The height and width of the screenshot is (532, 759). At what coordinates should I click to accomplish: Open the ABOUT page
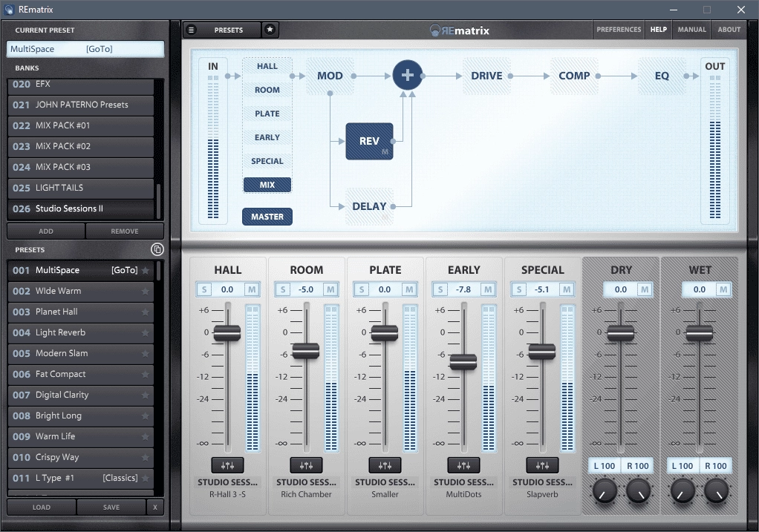tap(729, 30)
